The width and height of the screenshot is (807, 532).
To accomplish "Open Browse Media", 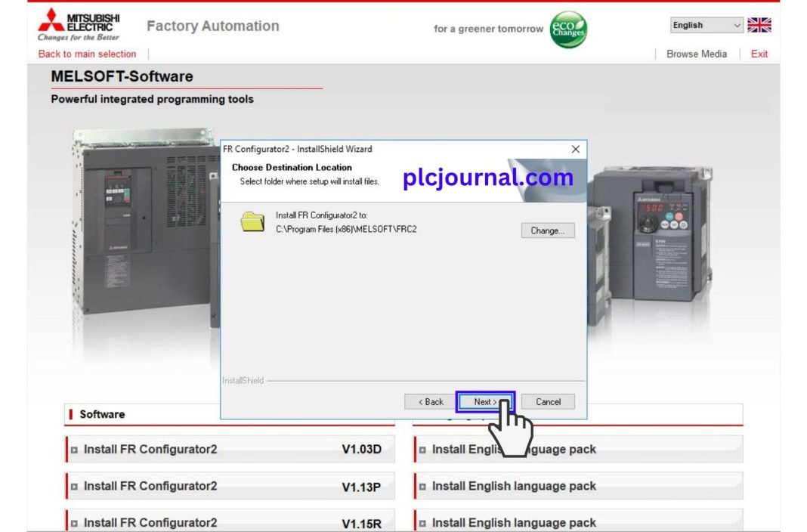I will tap(696, 54).
